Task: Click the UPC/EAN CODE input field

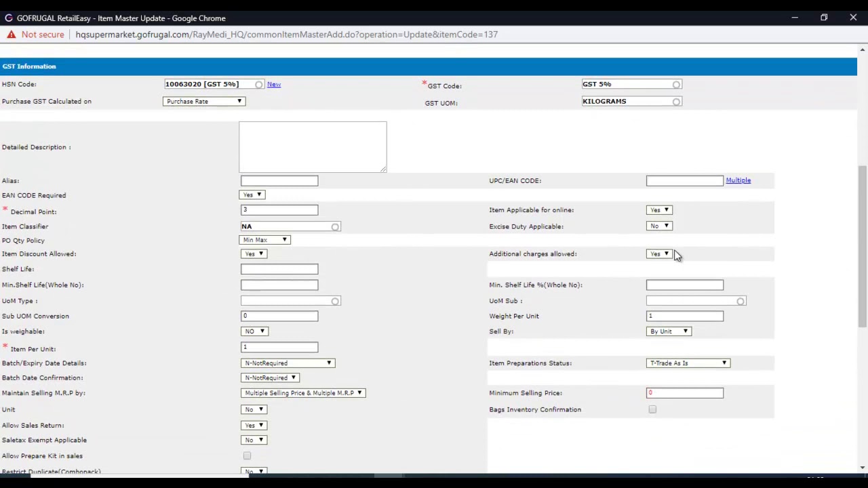Action: click(x=685, y=181)
